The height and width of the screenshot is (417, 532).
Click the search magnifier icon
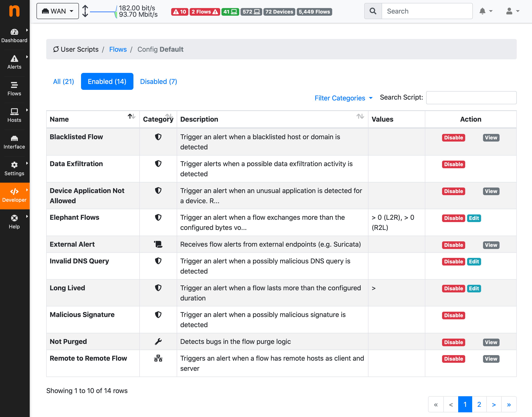point(373,11)
